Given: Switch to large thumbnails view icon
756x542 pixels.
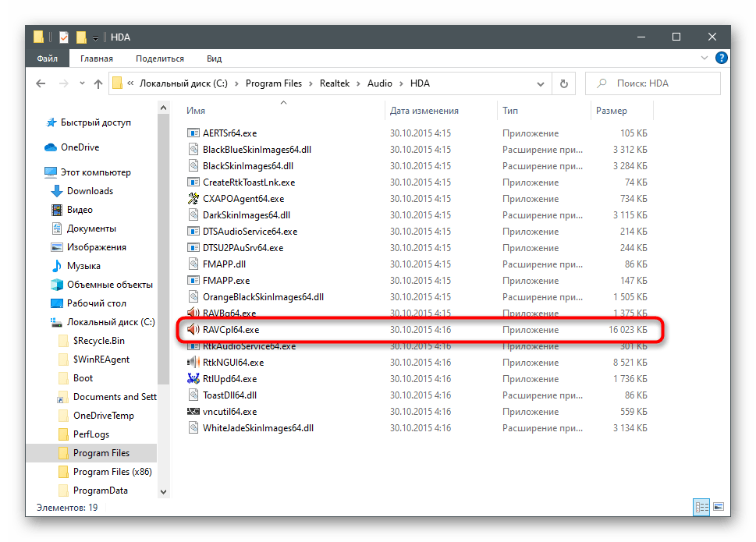Looking at the screenshot, I should pyautogui.click(x=720, y=507).
